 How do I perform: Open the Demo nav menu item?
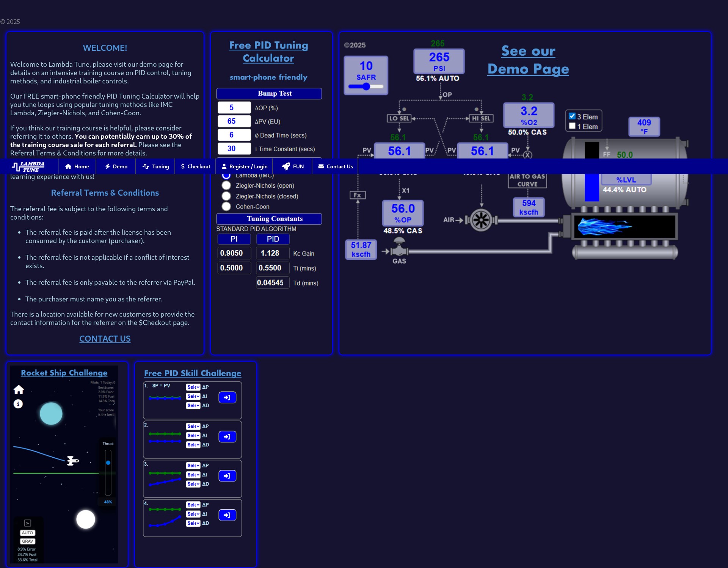click(x=116, y=166)
